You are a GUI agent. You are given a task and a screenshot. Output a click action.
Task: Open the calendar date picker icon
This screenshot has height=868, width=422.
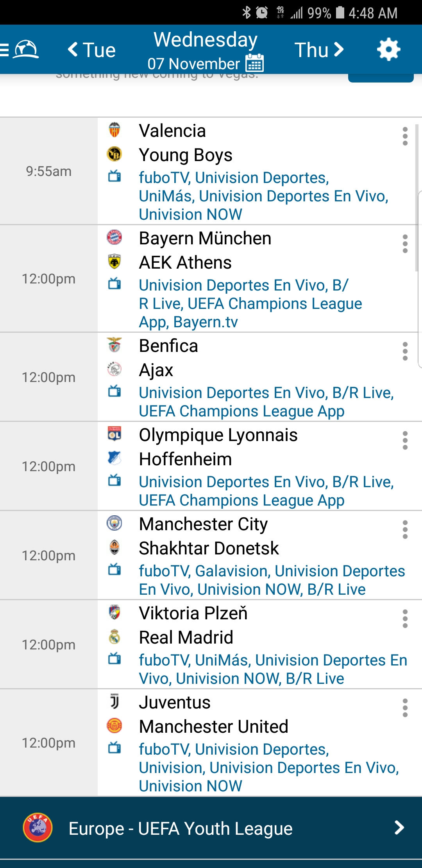(x=255, y=63)
